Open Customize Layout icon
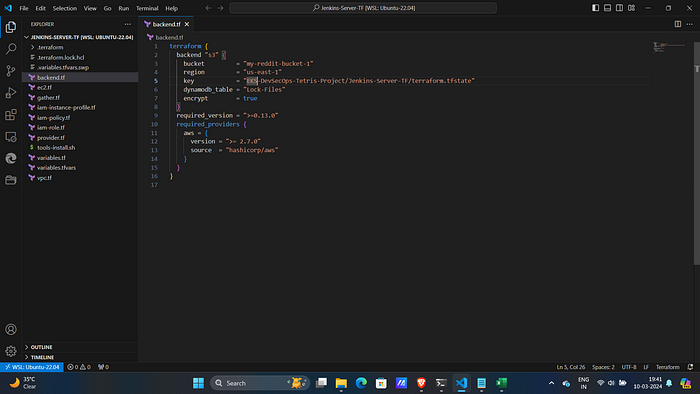The width and height of the screenshot is (700, 394). pos(631,8)
